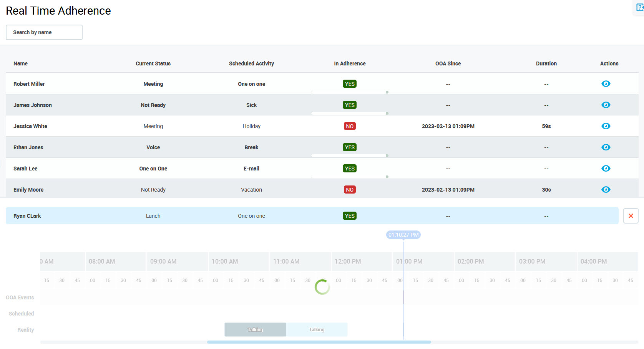Click the horizontal timeline scrollbar
The image size is (644, 349).
319,342
